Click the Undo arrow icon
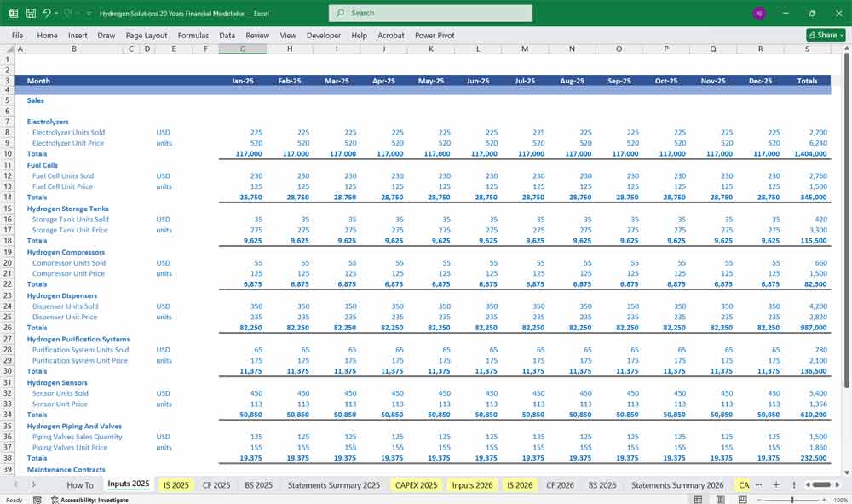This screenshot has height=504, width=852. (x=46, y=14)
